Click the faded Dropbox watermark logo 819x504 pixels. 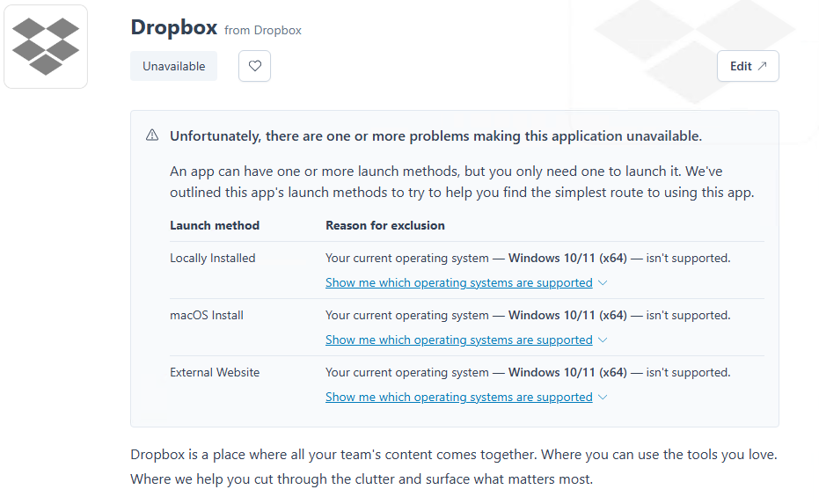695,44
